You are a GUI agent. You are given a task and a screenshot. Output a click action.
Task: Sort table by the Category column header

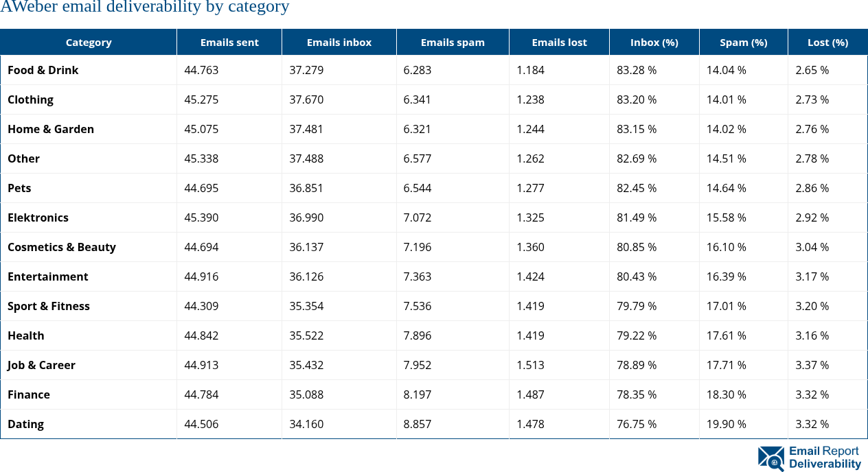pos(89,42)
